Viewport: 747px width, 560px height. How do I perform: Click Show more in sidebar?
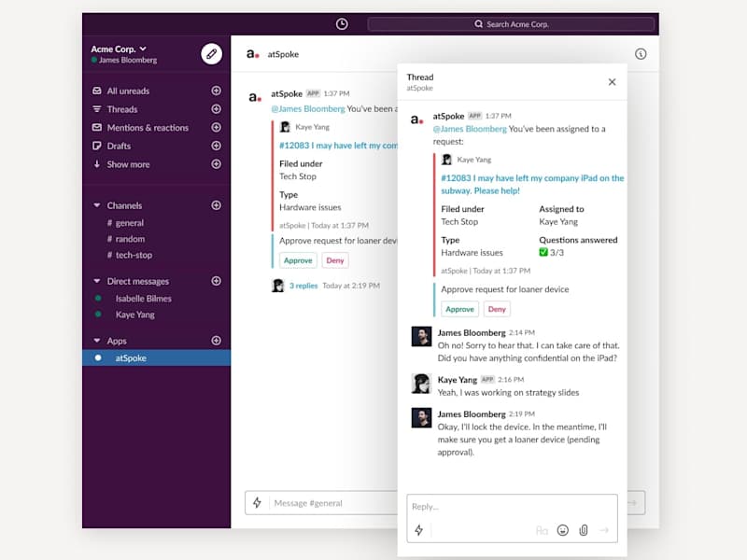click(x=128, y=164)
